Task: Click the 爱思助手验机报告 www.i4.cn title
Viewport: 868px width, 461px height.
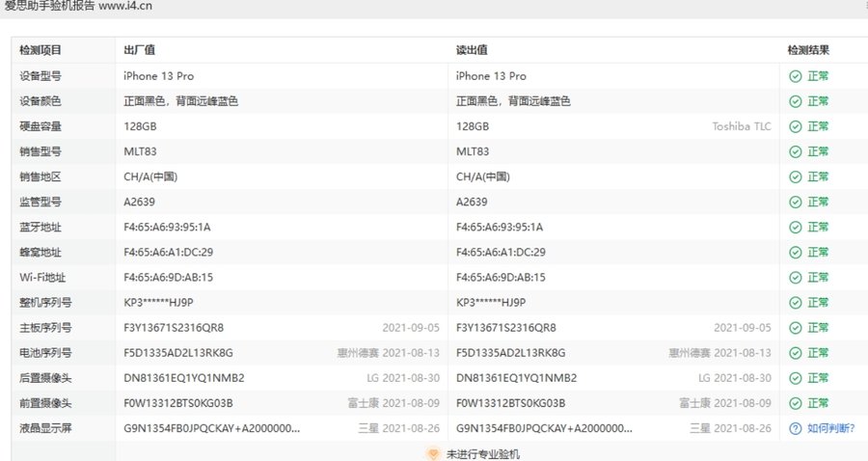Action: click(x=78, y=6)
